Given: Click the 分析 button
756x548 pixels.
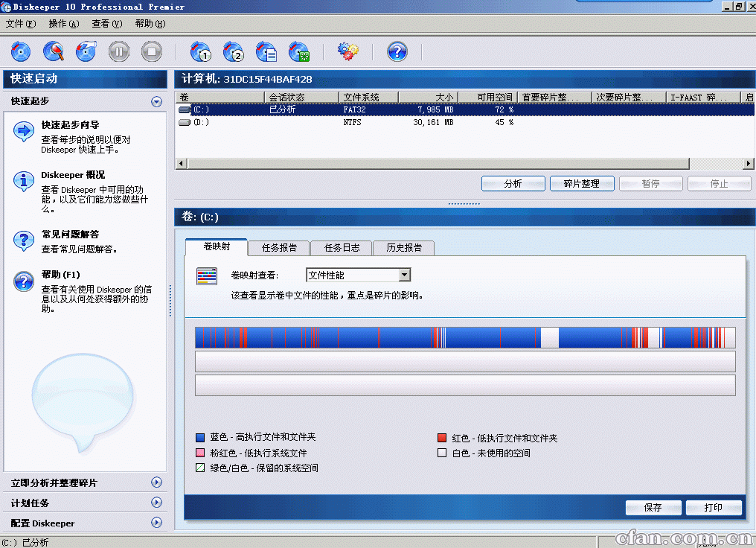Looking at the screenshot, I should click(513, 184).
